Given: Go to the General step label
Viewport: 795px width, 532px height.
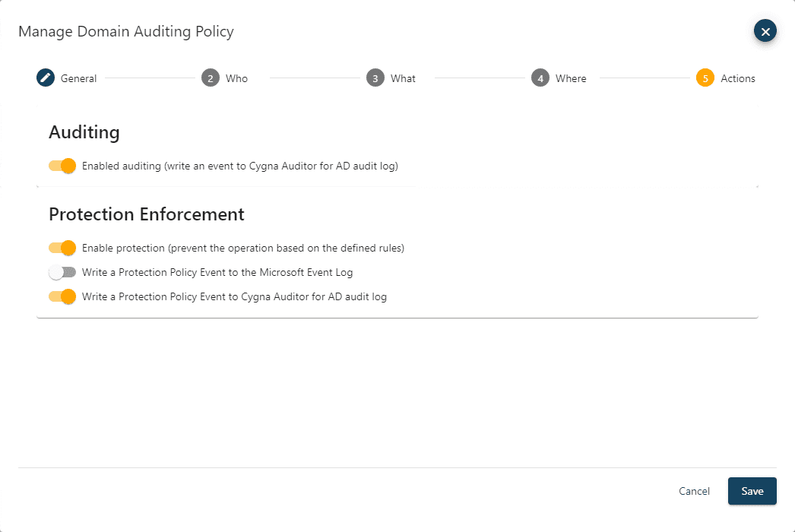Looking at the screenshot, I should coord(78,78).
